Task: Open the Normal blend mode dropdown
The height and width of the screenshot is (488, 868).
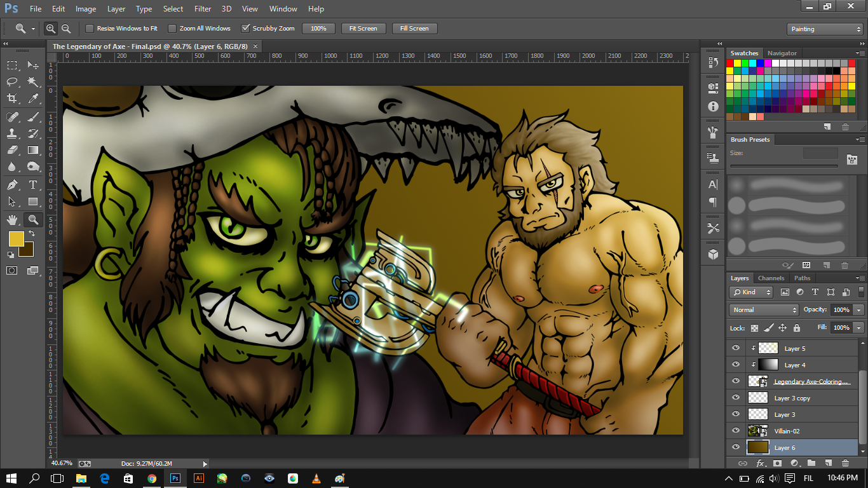Action: click(764, 310)
